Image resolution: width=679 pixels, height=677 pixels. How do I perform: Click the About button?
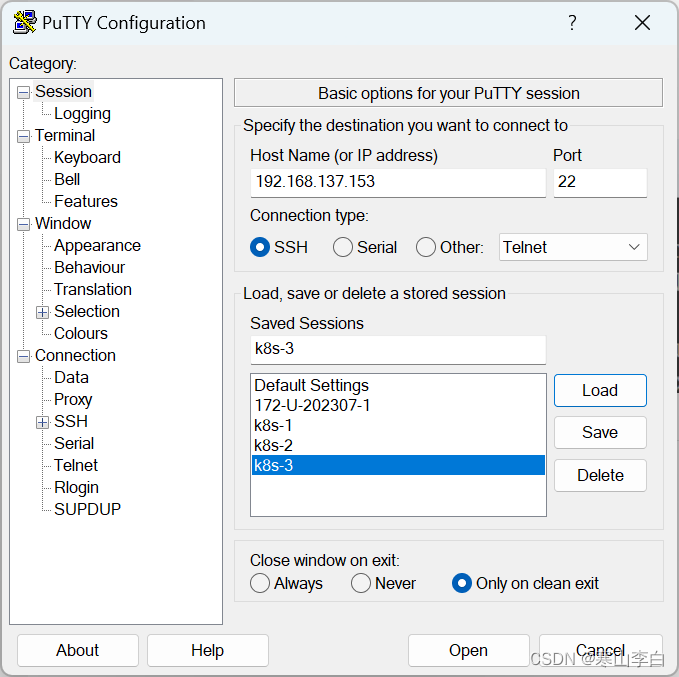click(78, 651)
